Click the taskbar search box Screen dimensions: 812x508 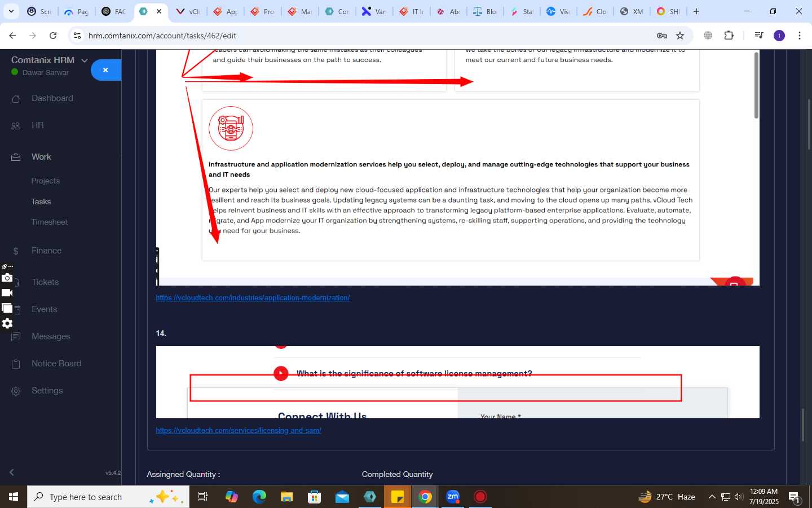click(108, 497)
